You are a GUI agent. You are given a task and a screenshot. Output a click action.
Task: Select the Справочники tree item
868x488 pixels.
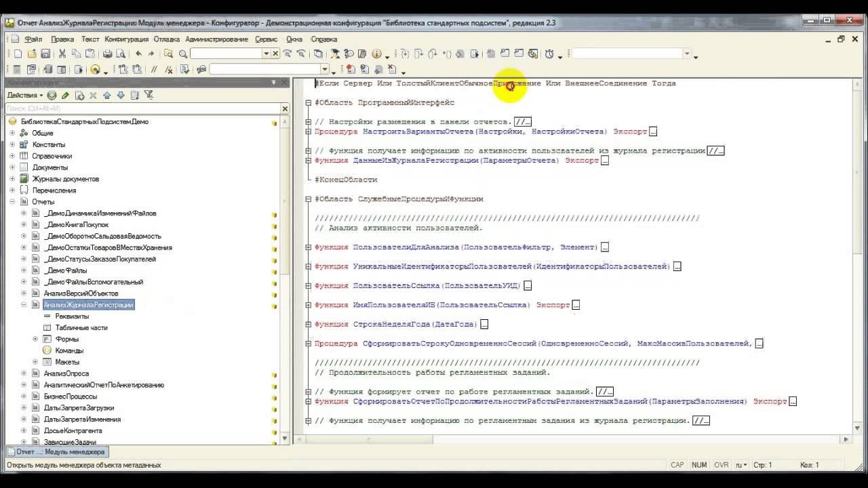pyautogui.click(x=52, y=156)
